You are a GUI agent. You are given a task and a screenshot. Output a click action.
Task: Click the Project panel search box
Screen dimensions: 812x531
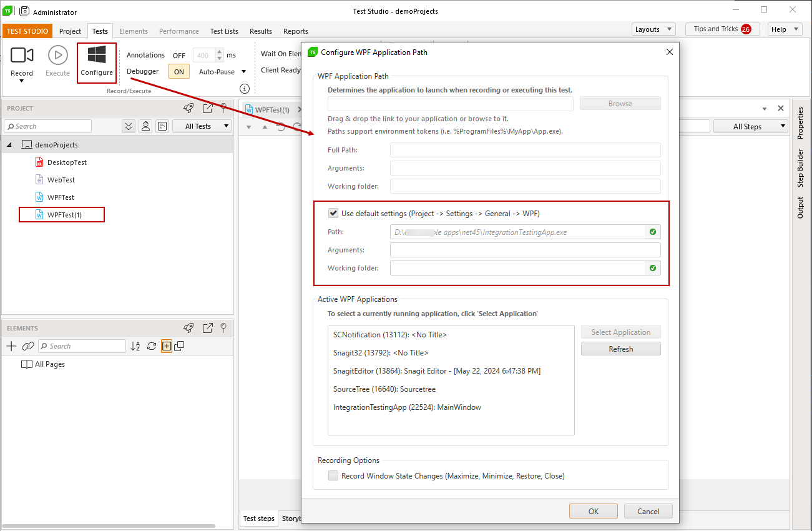pyautogui.click(x=47, y=126)
